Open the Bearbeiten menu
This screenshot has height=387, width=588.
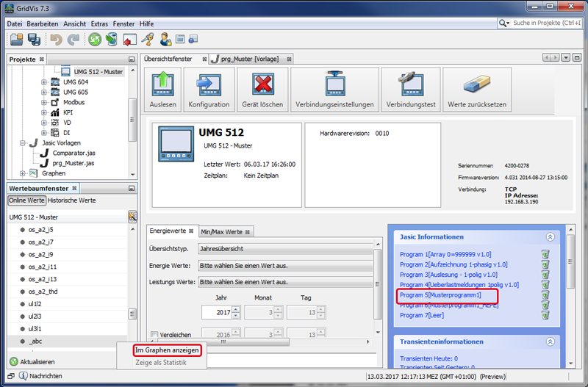point(43,23)
